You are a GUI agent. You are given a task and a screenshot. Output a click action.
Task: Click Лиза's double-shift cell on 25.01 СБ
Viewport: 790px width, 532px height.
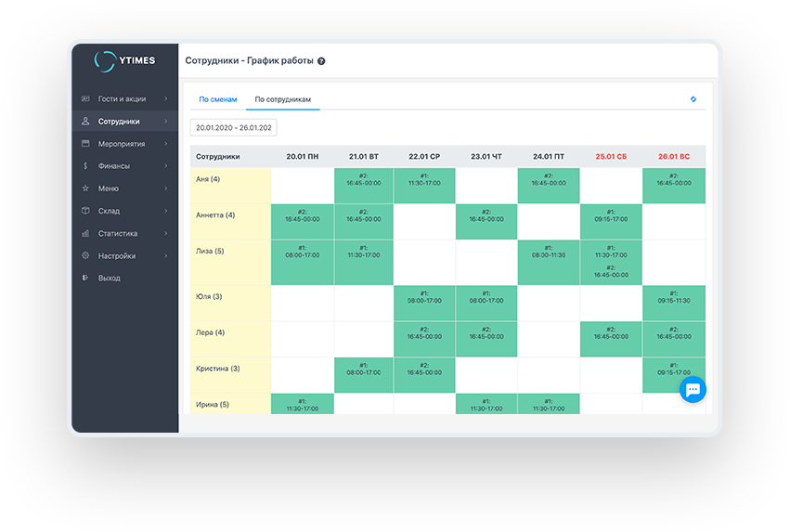pyautogui.click(x=611, y=262)
